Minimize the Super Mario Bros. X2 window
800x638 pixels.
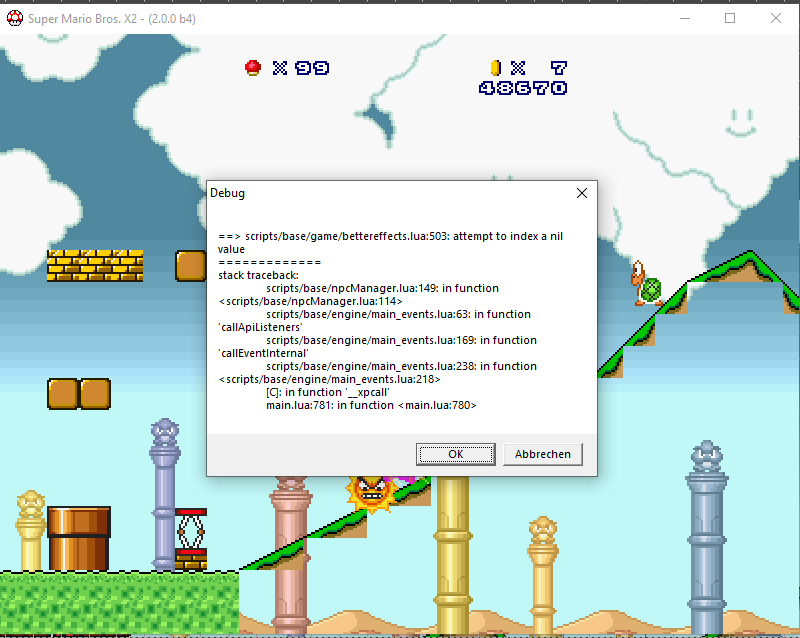click(685, 18)
